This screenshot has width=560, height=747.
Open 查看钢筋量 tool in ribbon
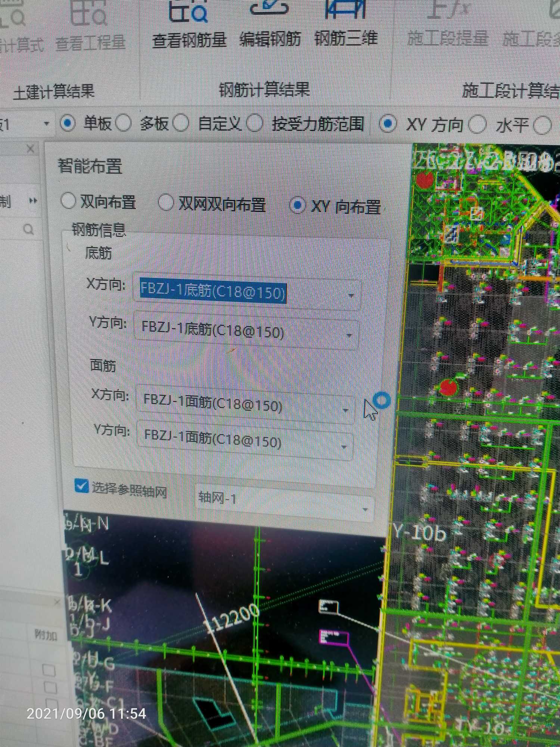point(189,26)
